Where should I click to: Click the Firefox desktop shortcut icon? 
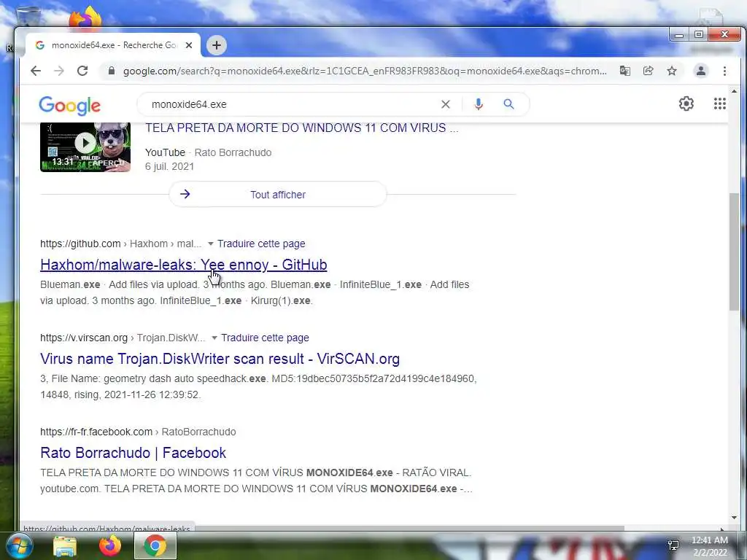86,17
